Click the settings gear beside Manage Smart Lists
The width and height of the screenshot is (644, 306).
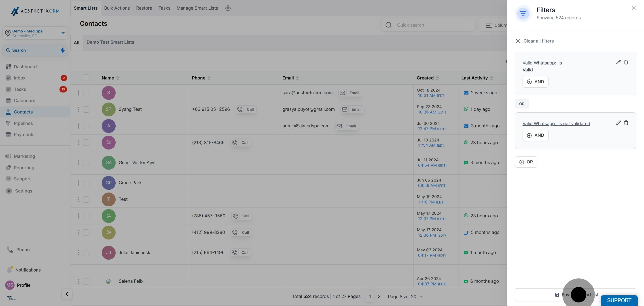228,8
